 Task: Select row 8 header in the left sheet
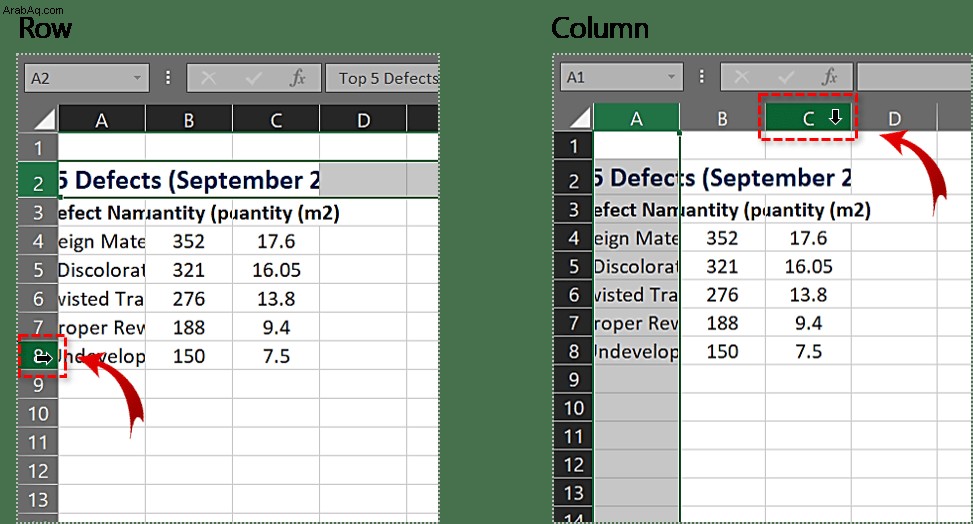pos(38,356)
